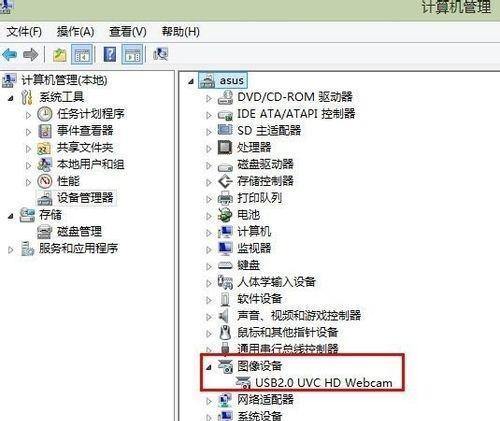The width and height of the screenshot is (500, 421).
Task: Click the blue Help question mark icon
Action: (110, 54)
